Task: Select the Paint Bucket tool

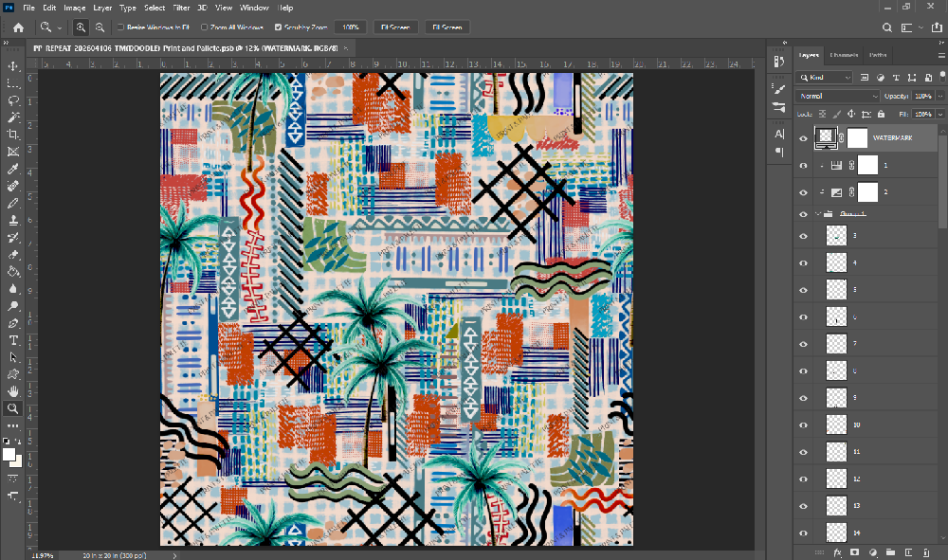Action: [x=12, y=272]
